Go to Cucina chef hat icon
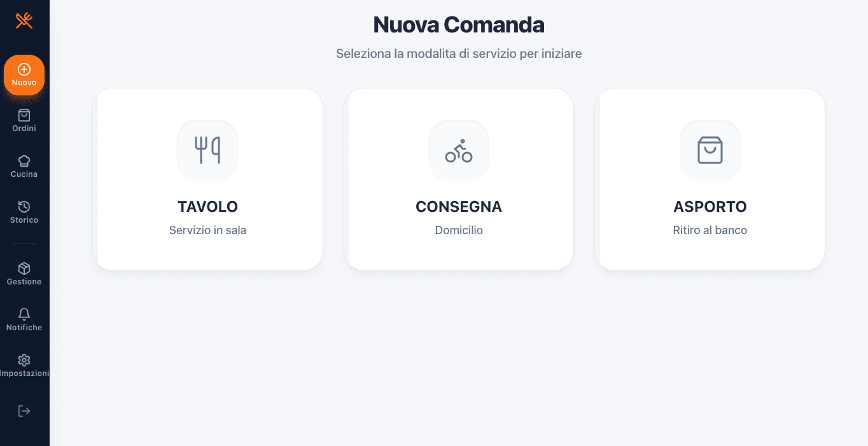Screen dimensions: 868x446 (24, 161)
